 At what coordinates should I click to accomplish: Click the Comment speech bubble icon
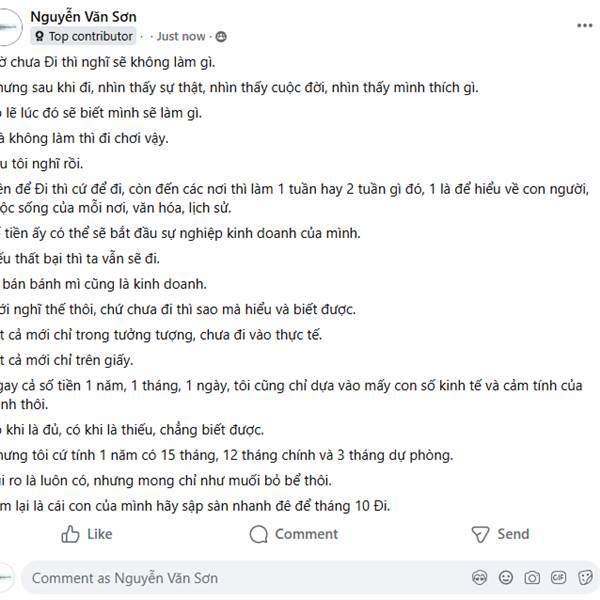point(259,534)
